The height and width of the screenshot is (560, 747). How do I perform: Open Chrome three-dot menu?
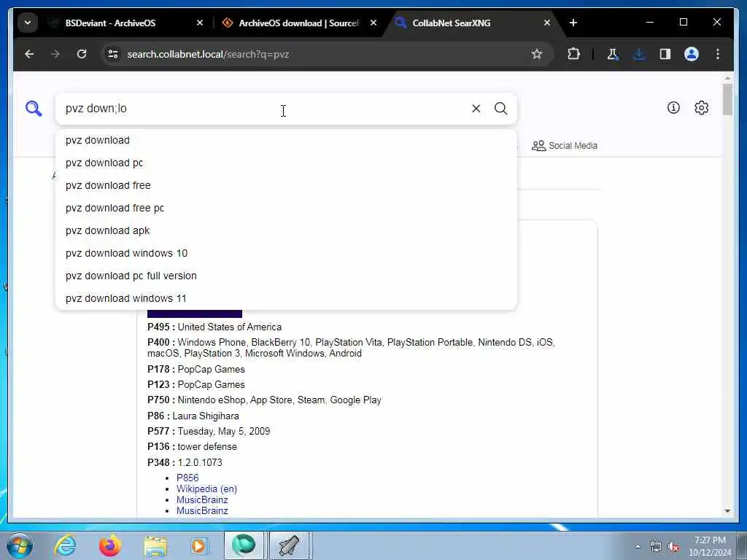tap(718, 54)
